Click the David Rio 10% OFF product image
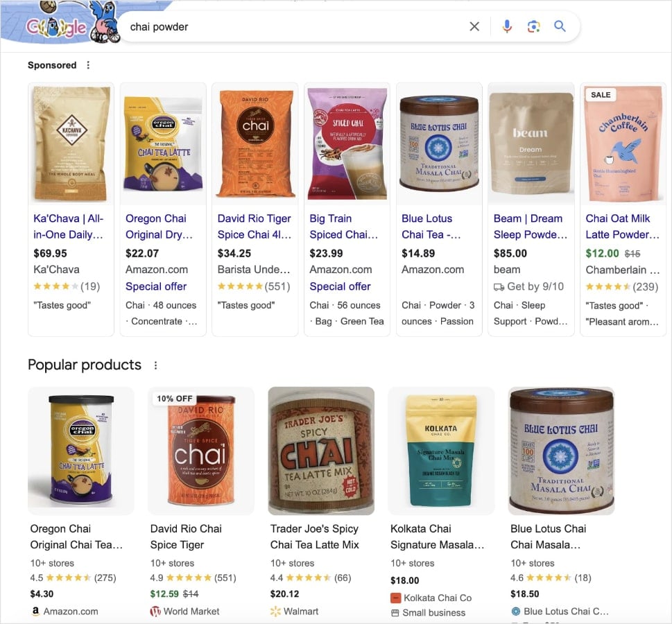 (200, 450)
